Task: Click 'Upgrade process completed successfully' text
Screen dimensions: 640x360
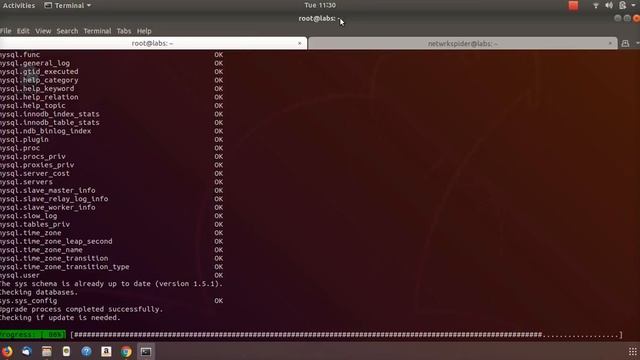Action: (81, 309)
